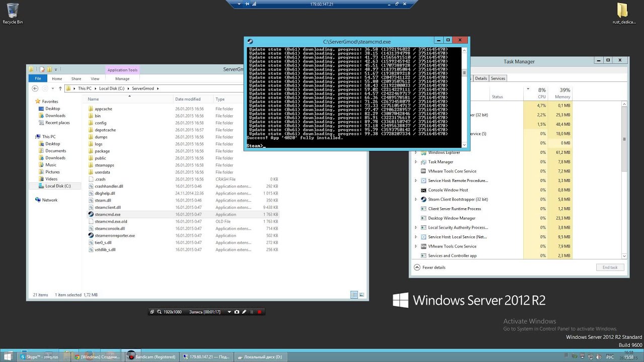644x362 pixels.
Task: Select steamerrorreporter.exe file
Action: pyautogui.click(x=115, y=235)
